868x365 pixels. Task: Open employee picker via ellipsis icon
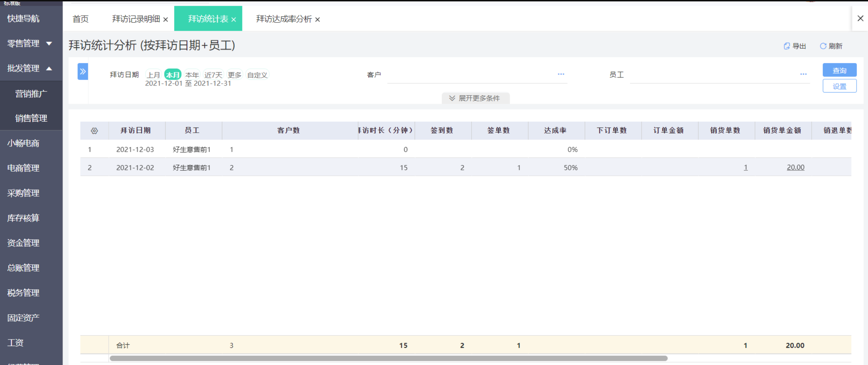click(x=803, y=74)
